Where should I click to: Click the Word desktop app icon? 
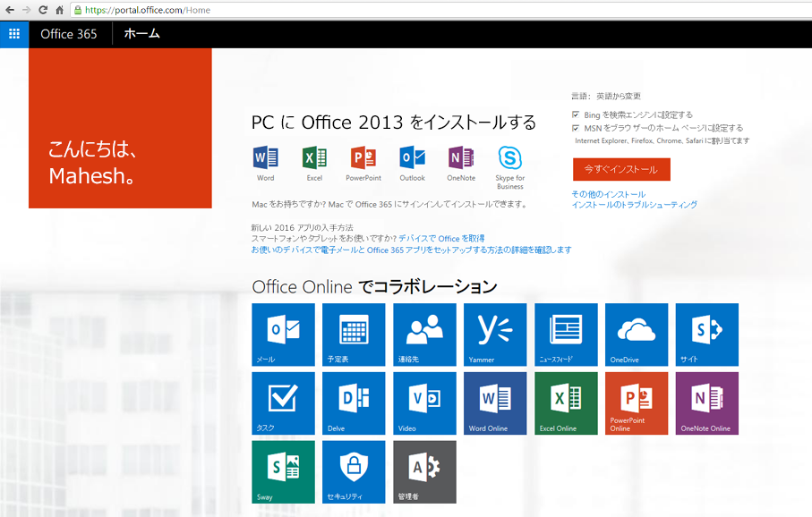265,157
